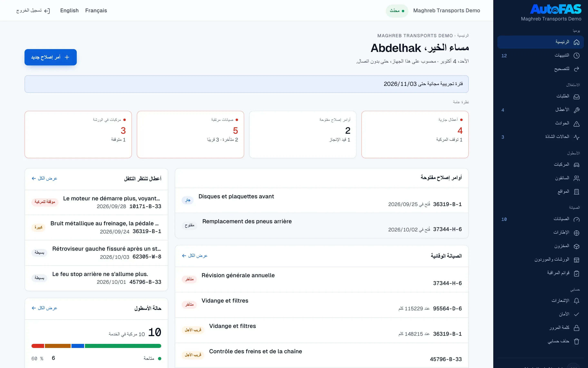
Task: Open maintenance Révision générale annuelle
Action: pos(322,279)
